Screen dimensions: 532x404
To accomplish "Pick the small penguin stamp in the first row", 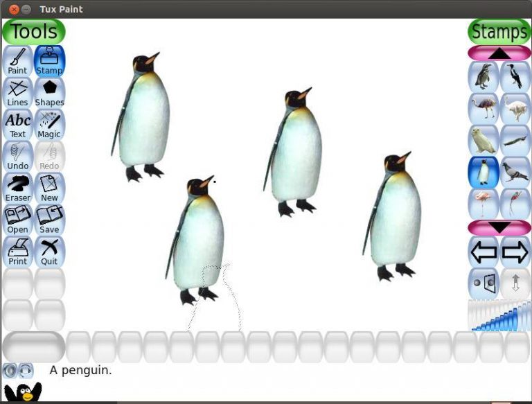I will [483, 77].
